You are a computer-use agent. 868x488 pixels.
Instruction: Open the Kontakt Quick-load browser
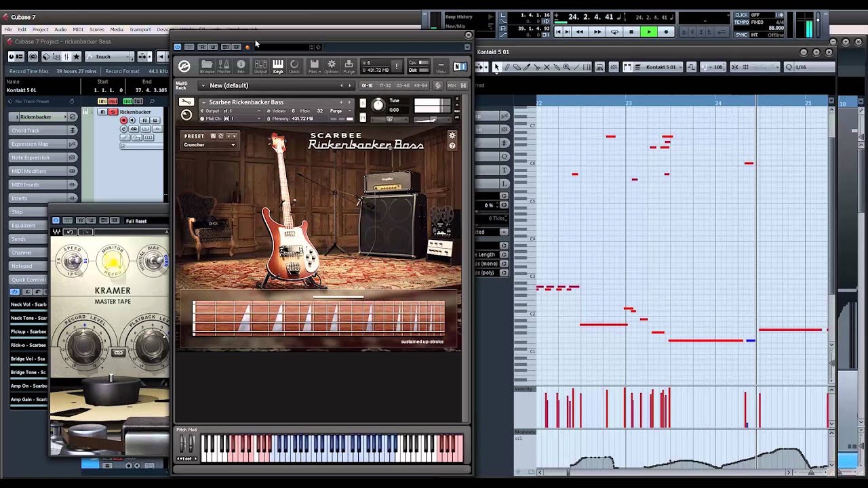294,66
